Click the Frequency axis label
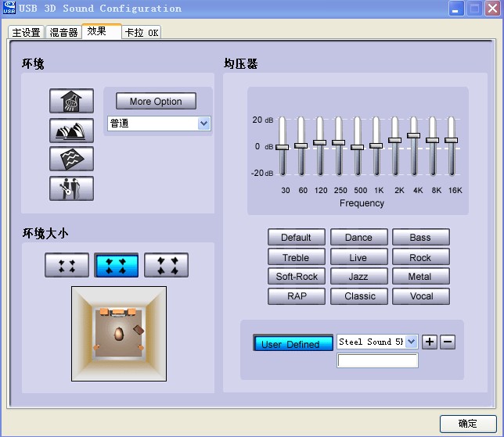 (x=362, y=203)
